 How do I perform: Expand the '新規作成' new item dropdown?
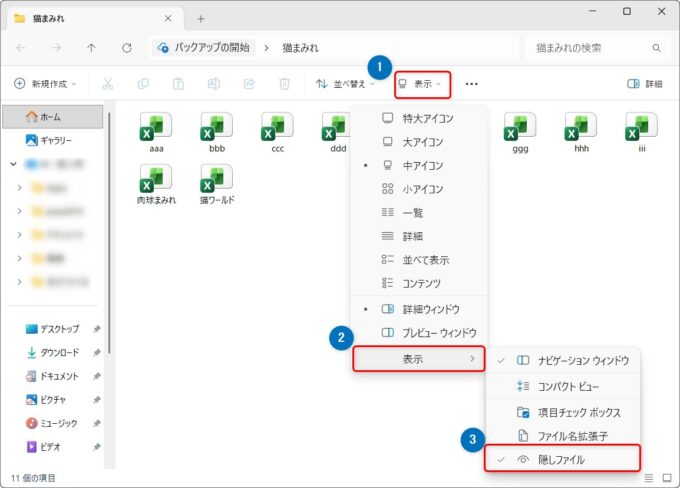click(x=45, y=84)
